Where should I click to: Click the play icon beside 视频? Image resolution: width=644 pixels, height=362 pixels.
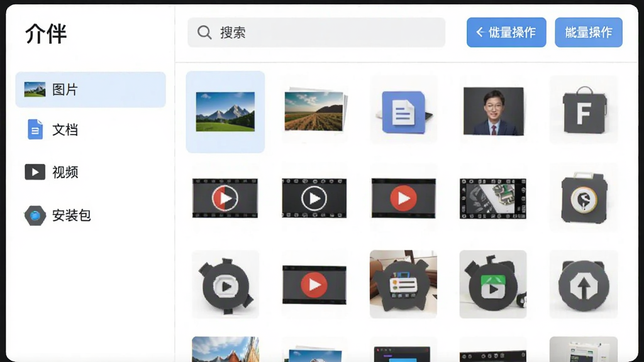point(35,172)
